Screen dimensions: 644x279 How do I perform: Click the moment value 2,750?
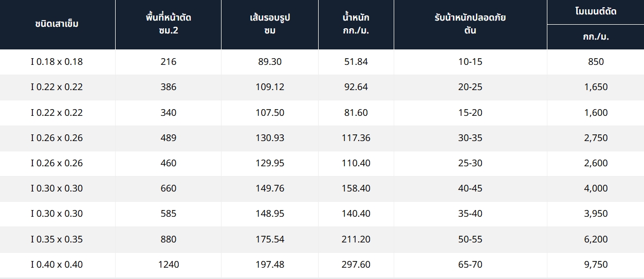[596, 138]
